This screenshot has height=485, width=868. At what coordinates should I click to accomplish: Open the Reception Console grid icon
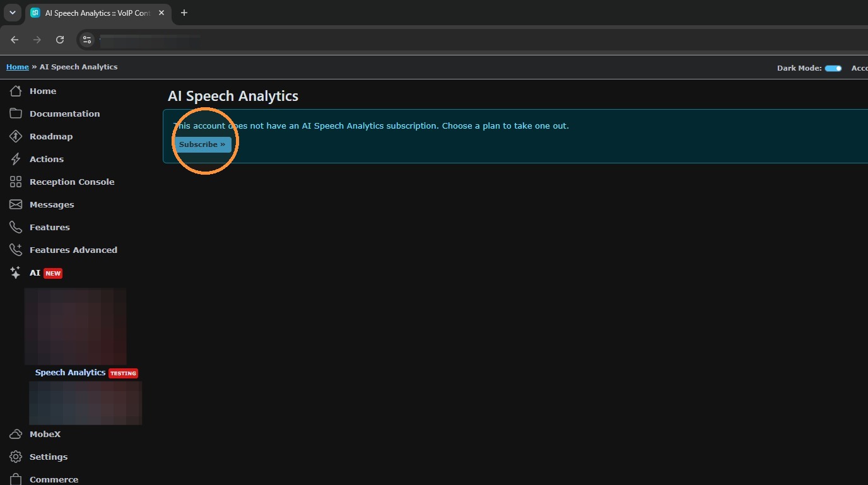[16, 182]
